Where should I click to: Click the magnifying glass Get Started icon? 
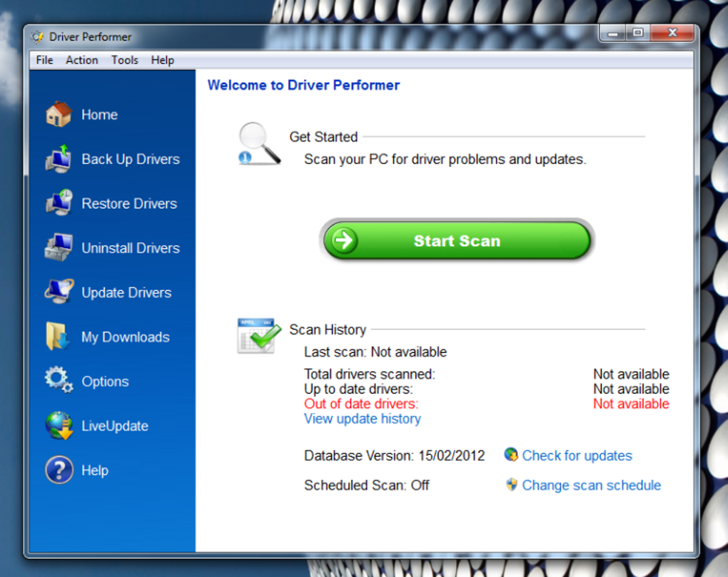tap(259, 143)
